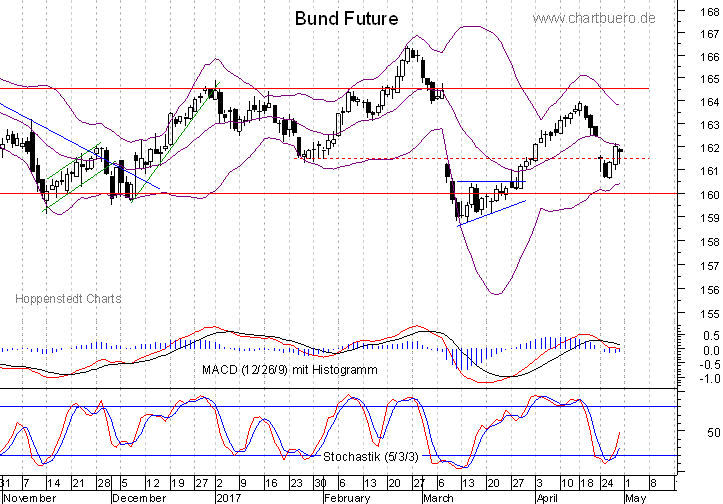Click price level 160 on axis
723x504 pixels.
click(710, 195)
